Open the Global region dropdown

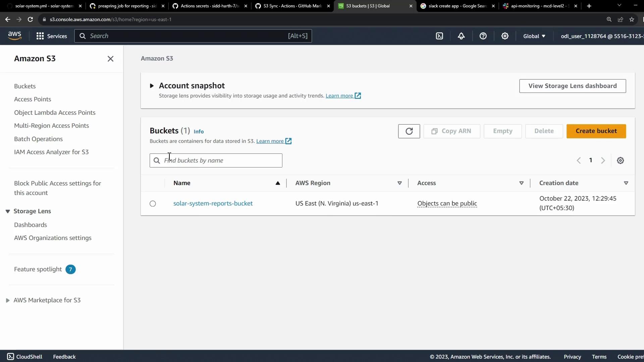click(534, 36)
